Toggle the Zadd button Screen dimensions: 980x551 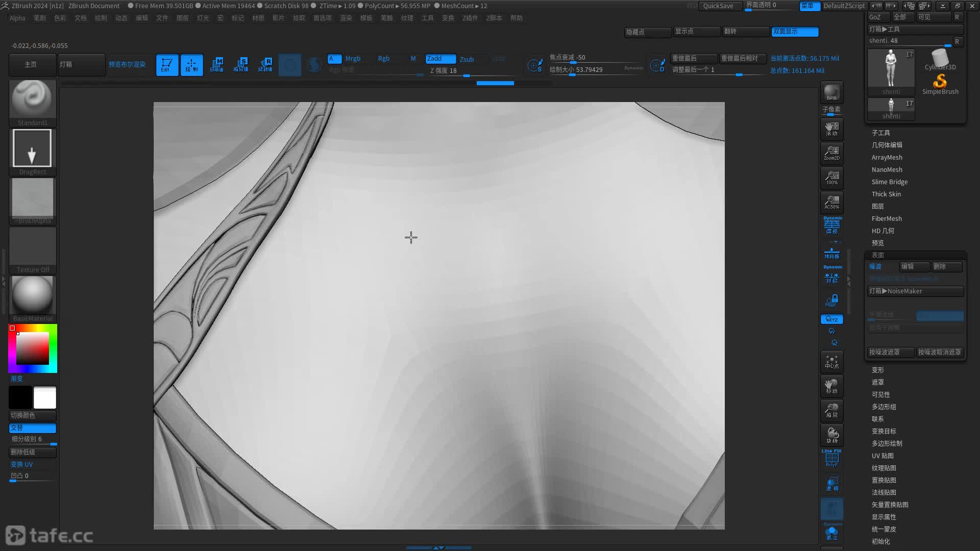coord(441,59)
